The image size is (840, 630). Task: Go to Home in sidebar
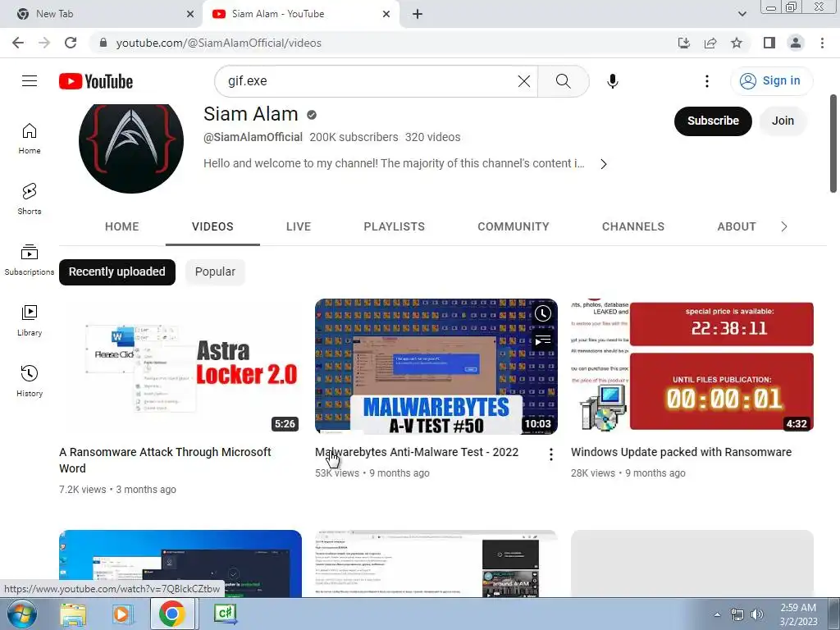coord(30,139)
